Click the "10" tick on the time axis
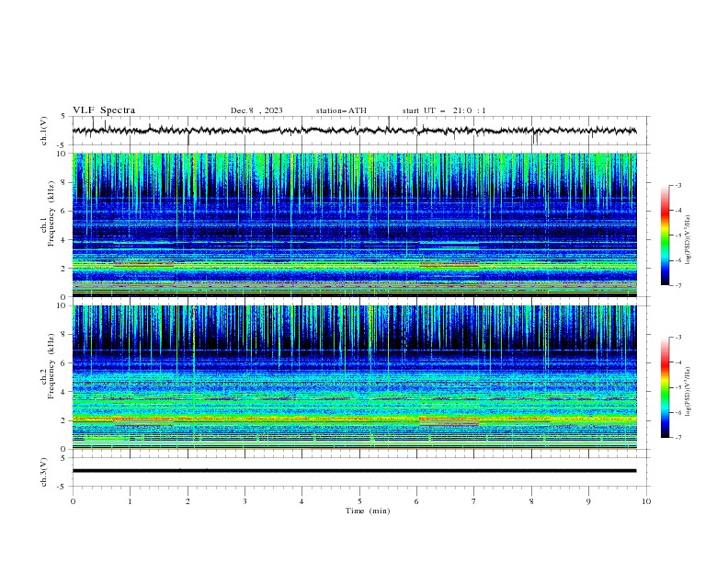This screenshot has height=563, width=728. (646, 501)
